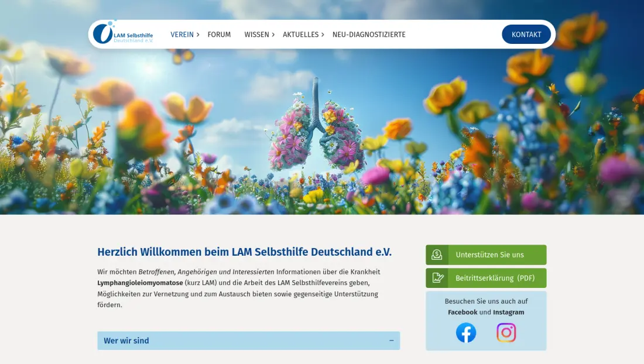Image resolution: width=644 pixels, height=364 pixels.
Task: Follow the Facebook text link
Action: tap(463, 313)
